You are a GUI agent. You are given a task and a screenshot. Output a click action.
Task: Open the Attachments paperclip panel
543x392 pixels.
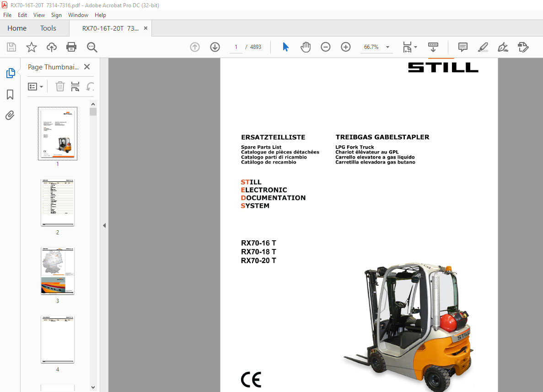click(10, 115)
